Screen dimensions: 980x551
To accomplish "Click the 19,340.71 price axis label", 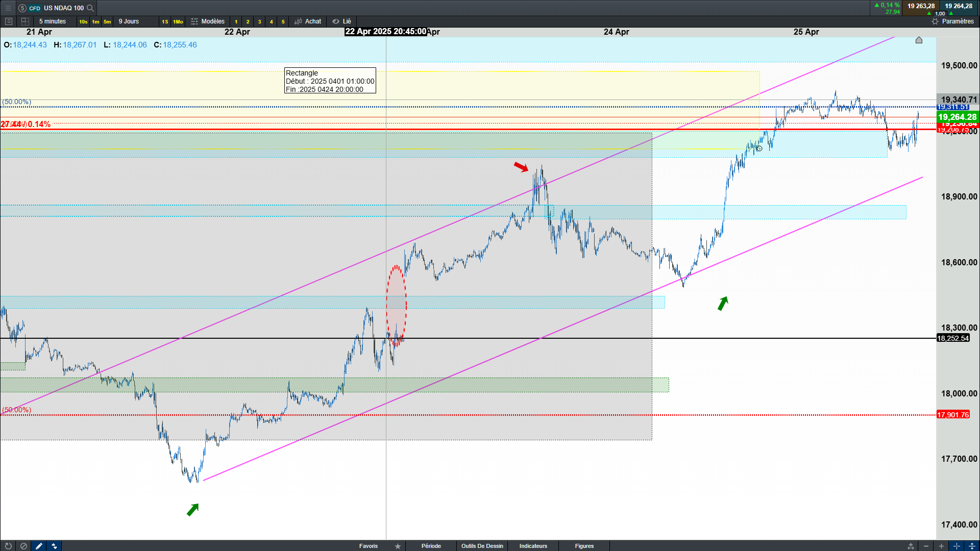I will tap(958, 99).
